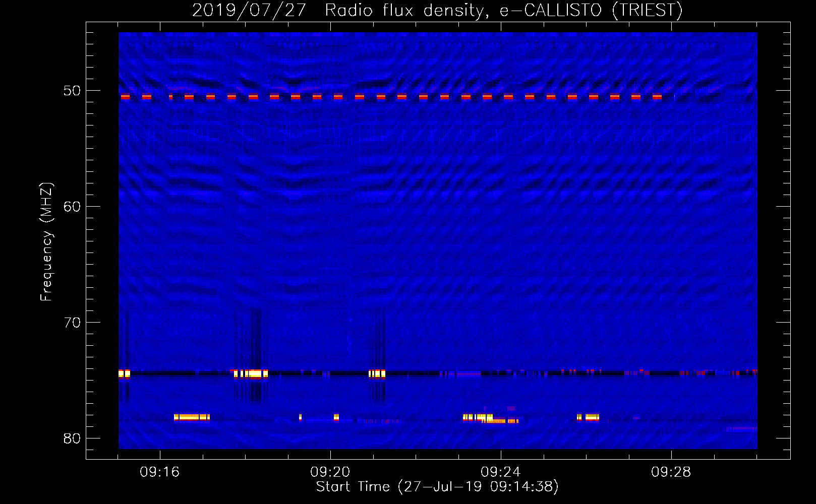Click the '09:16' time tick label
This screenshot has width=816, height=504.
[160, 472]
